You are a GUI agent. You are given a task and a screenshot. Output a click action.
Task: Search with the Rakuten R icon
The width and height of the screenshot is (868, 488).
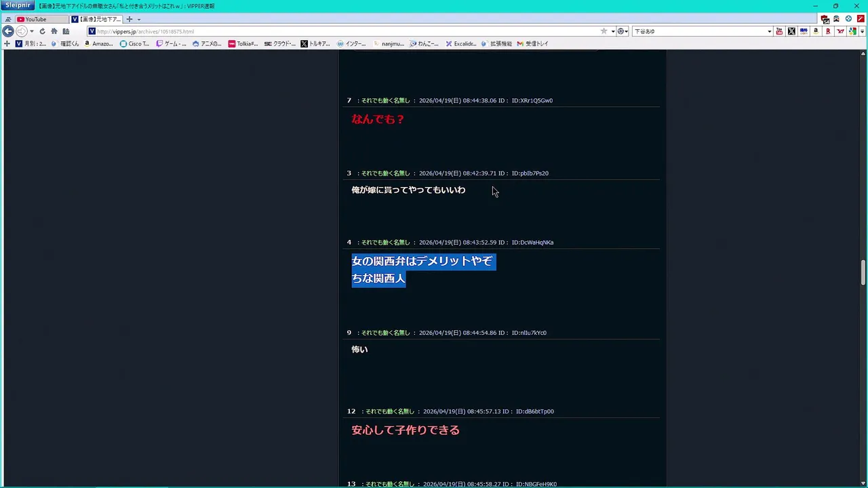pyautogui.click(x=828, y=31)
